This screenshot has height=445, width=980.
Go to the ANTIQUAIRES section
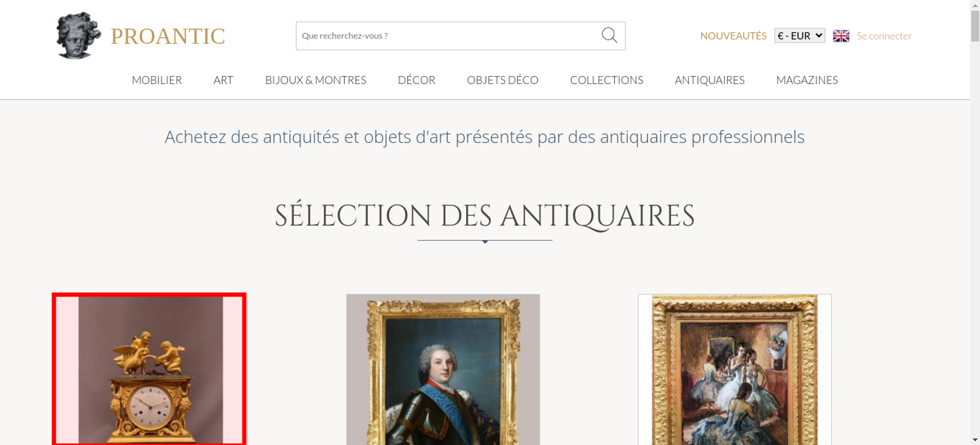click(x=710, y=80)
